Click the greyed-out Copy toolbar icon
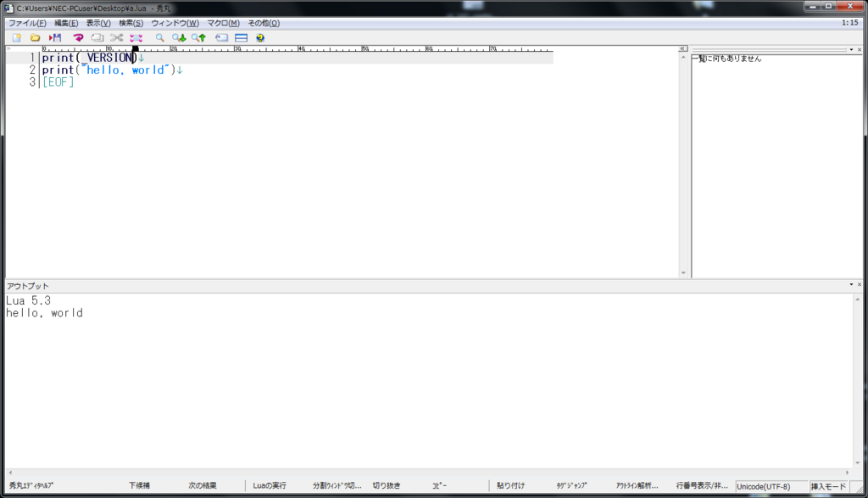The width and height of the screenshot is (868, 498). pyautogui.click(x=97, y=37)
